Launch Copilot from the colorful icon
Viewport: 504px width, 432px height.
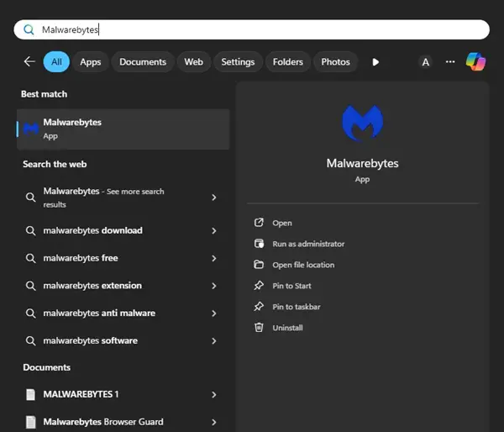(475, 61)
